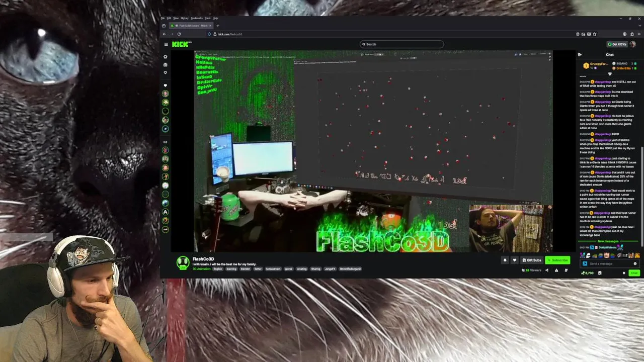Open the browser extensions icon
The image size is (644, 362).
click(x=631, y=34)
